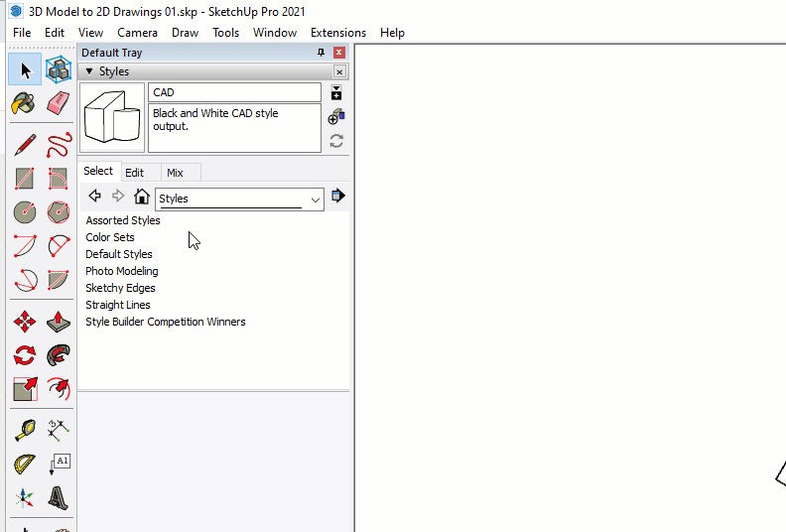This screenshot has width=786, height=532.
Task: Activate the Protractor tool
Action: pyautogui.click(x=25, y=465)
